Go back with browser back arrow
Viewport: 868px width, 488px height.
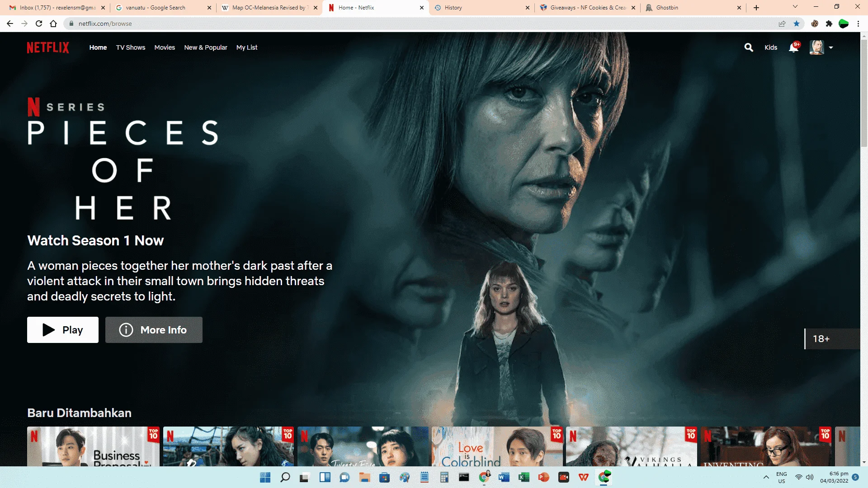10,23
